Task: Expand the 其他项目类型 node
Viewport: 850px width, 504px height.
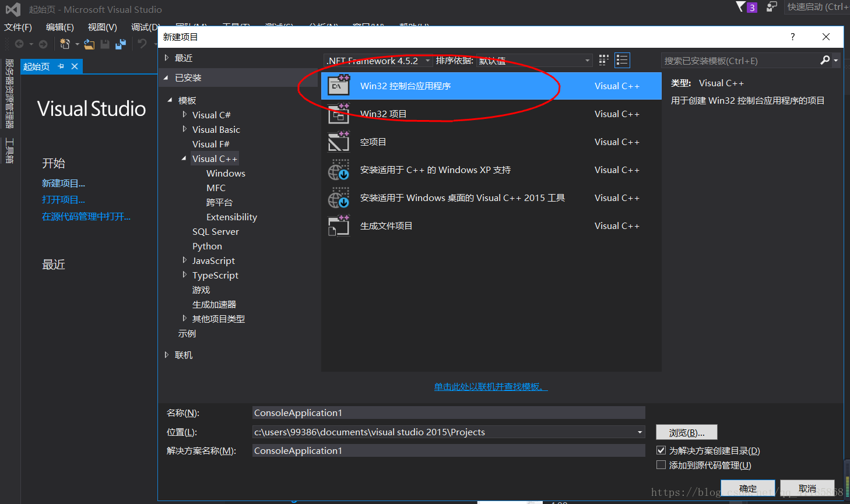Action: click(184, 319)
